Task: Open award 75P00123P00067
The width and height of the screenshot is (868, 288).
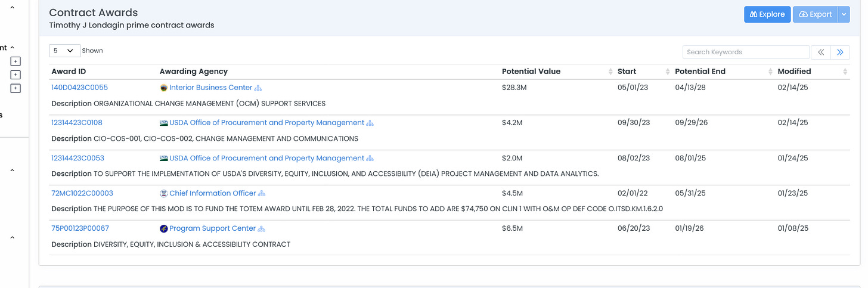Action: coord(80,228)
